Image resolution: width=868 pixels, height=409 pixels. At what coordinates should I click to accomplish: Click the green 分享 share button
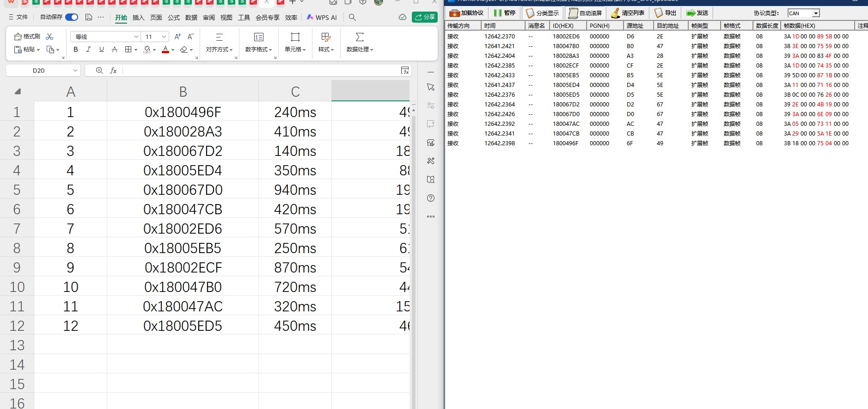425,17
